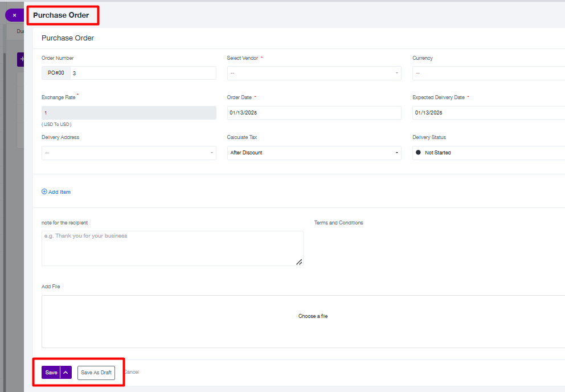Viewport: 565px width, 392px height.
Task: Click the plus icon next to Add Item
Action: point(44,191)
